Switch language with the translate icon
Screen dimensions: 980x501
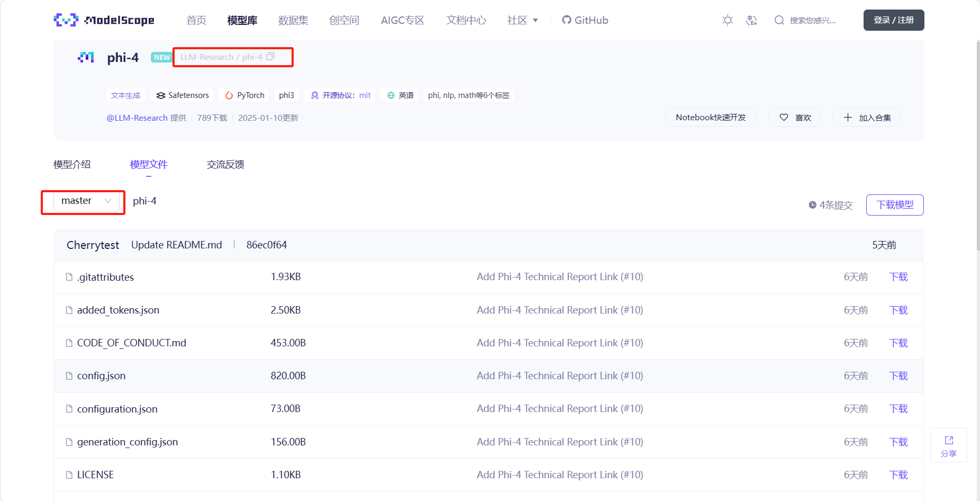coord(751,20)
